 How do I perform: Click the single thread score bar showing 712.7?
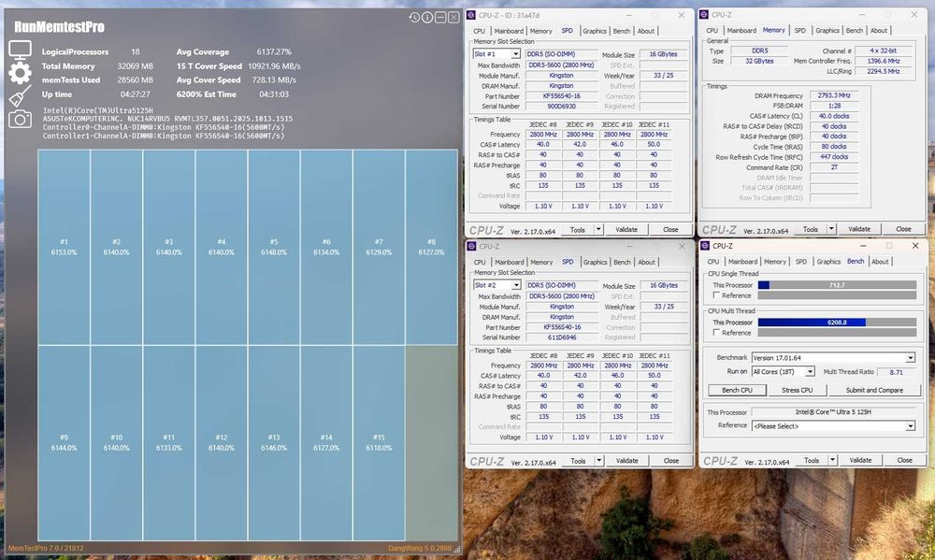(x=837, y=285)
